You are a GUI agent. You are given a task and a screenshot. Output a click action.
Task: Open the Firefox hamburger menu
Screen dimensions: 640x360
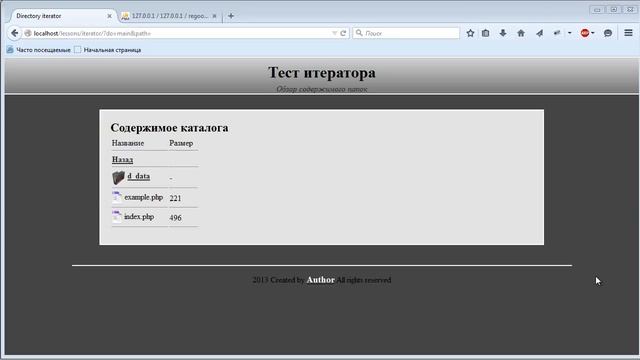tap(629, 33)
